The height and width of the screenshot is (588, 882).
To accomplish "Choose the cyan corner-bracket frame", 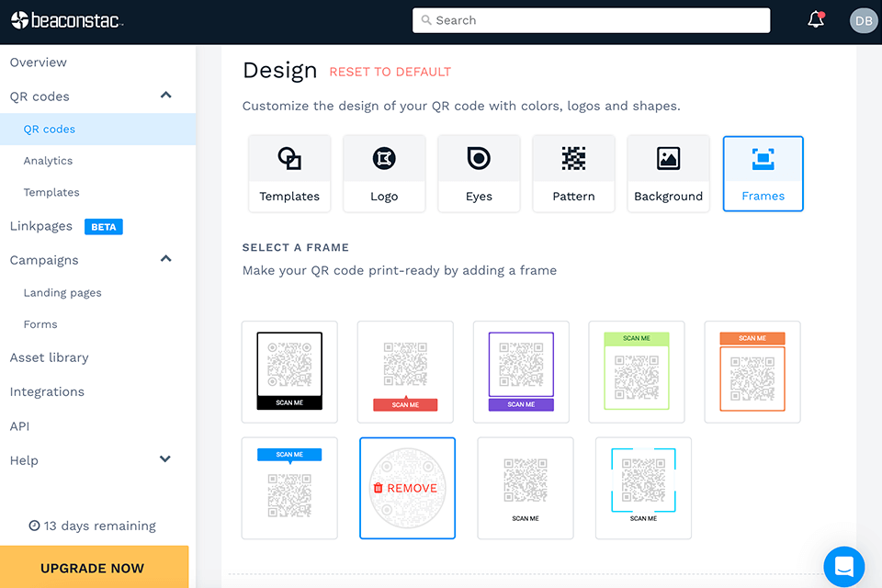I will tap(643, 488).
